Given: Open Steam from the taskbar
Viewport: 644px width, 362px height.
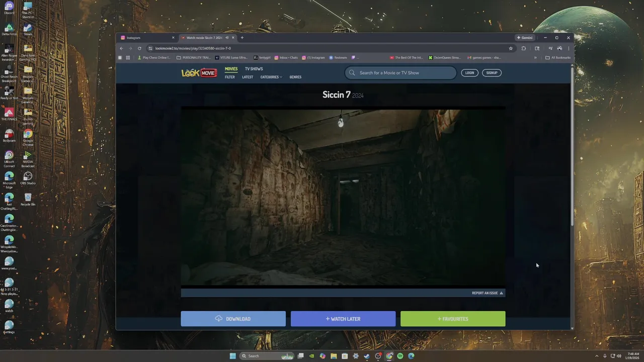Looking at the screenshot, I should tap(367, 356).
